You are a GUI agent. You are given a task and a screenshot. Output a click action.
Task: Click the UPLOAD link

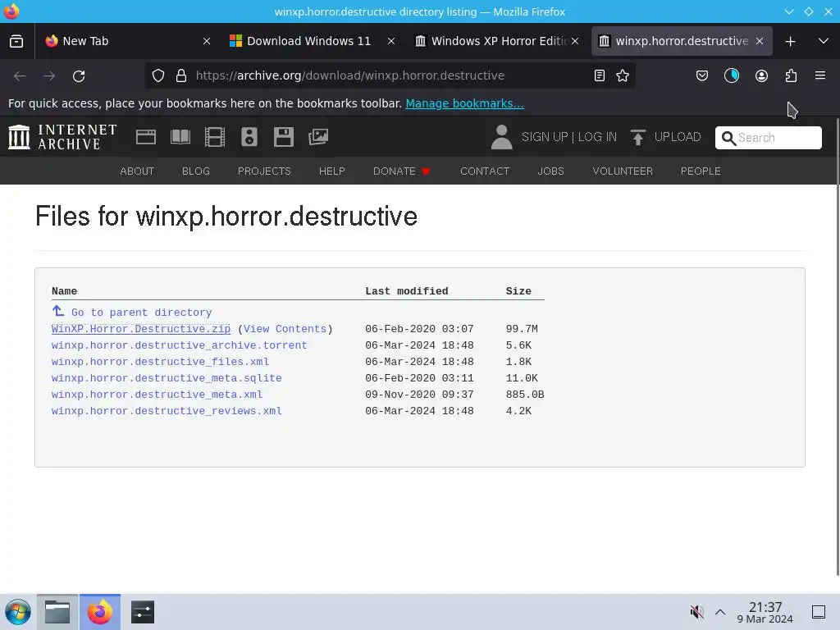677,137
